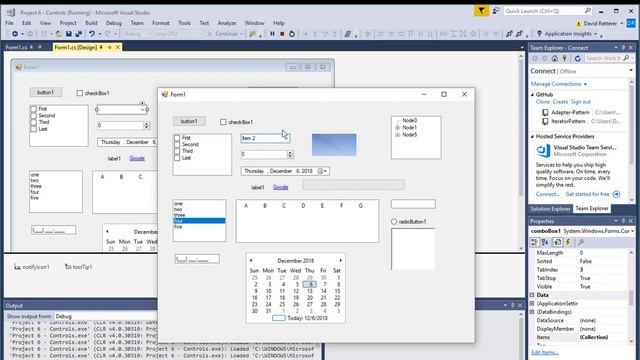Click the designer vertical scrollbar

point(521,151)
